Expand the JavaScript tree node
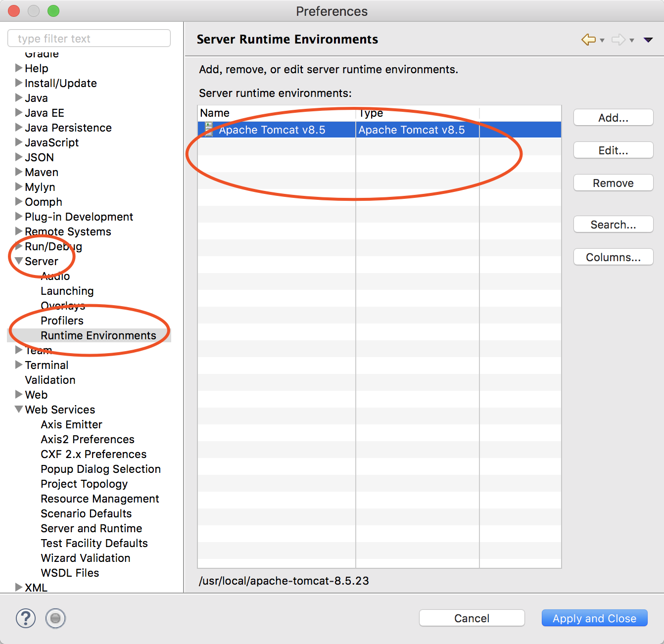The image size is (664, 644). point(19,142)
